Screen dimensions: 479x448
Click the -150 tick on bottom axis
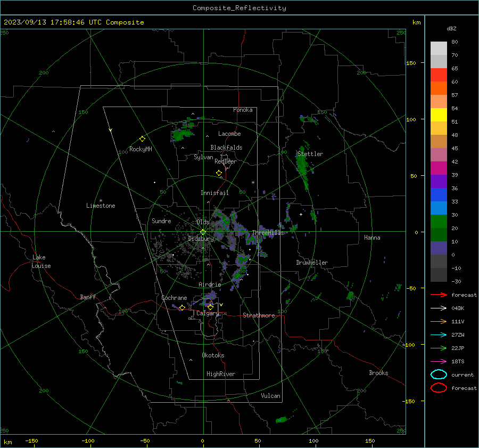tap(31, 441)
